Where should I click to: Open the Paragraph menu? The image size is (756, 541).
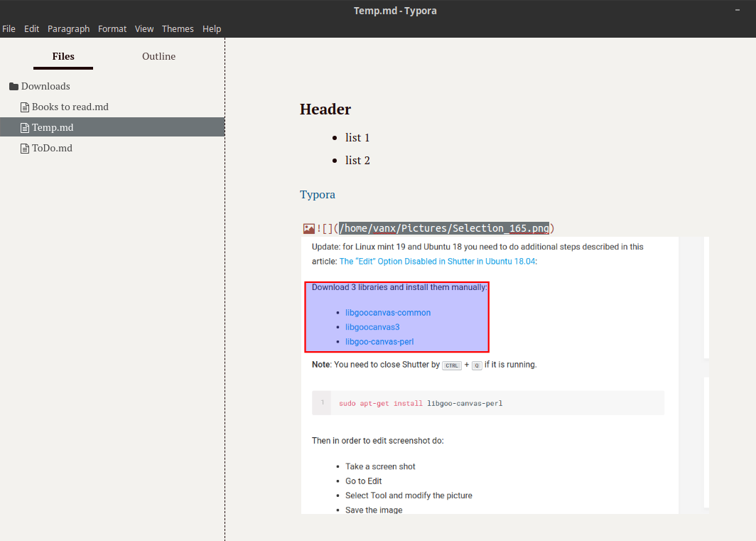(x=68, y=28)
